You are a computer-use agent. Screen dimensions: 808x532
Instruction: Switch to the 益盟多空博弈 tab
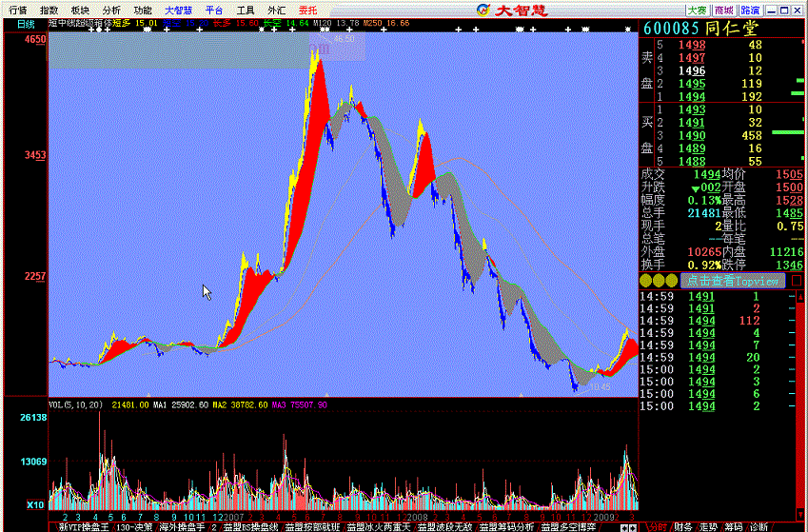[x=568, y=527]
